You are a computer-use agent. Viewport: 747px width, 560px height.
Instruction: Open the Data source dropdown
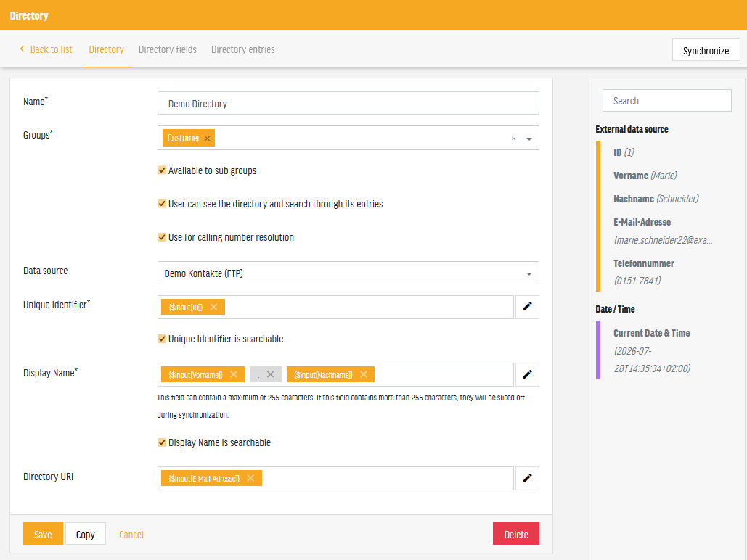point(348,273)
